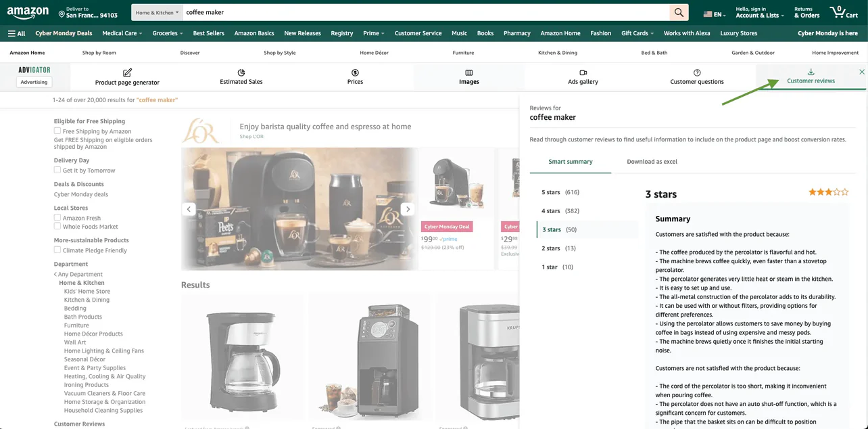This screenshot has width=868, height=429.
Task: Open the Product page generator tool
Action: pos(127,77)
